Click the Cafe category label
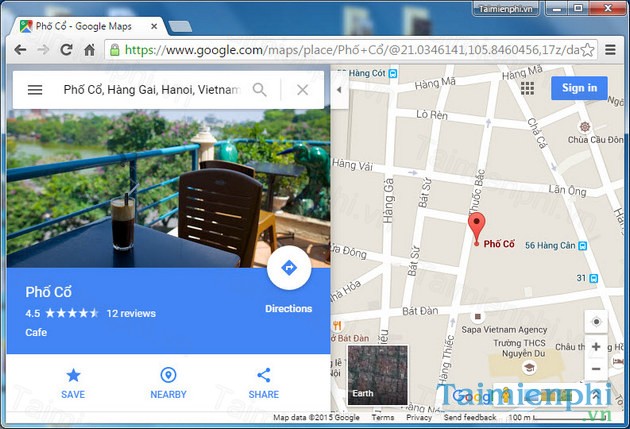Viewport: 630px width, 429px height. coord(36,332)
